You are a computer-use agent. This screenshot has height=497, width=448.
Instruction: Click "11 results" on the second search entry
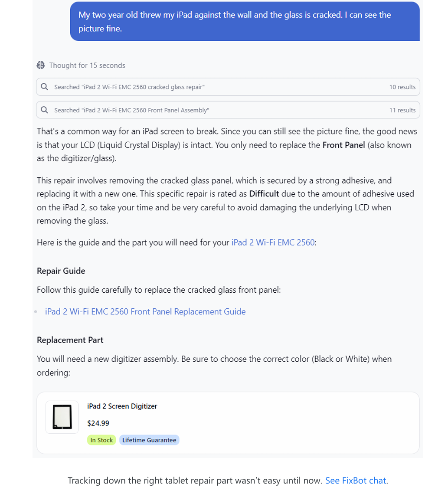coord(402,110)
